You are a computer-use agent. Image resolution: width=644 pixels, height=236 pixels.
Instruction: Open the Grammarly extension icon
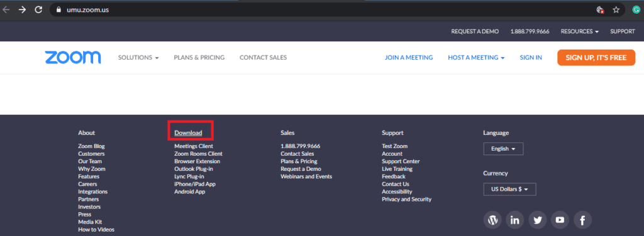tap(636, 10)
